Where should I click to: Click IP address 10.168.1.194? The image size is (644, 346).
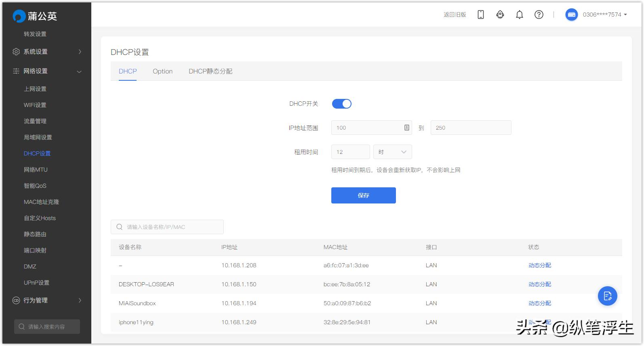[x=239, y=303]
